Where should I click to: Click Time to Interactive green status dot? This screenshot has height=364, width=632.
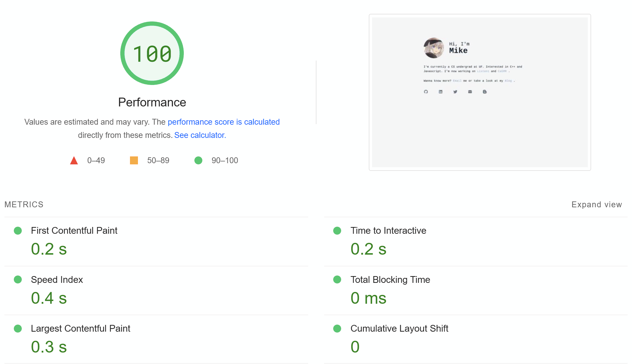pyautogui.click(x=337, y=231)
